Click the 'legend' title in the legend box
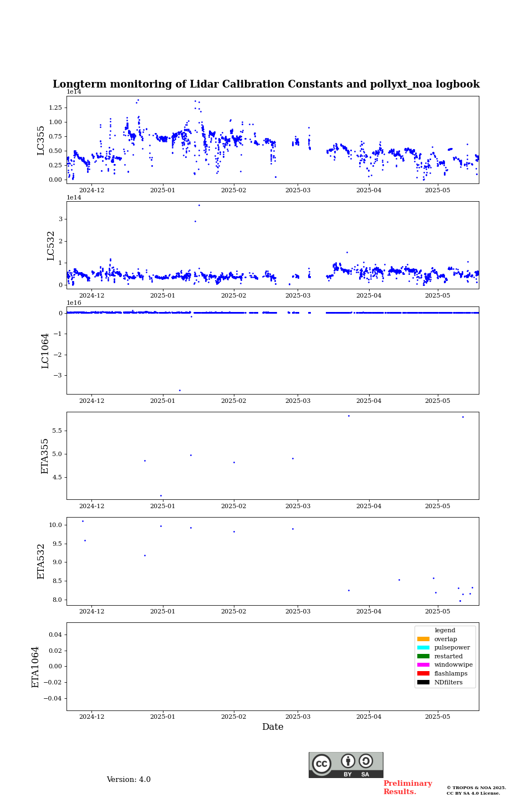The width and height of the screenshot is (532, 798). [445, 631]
